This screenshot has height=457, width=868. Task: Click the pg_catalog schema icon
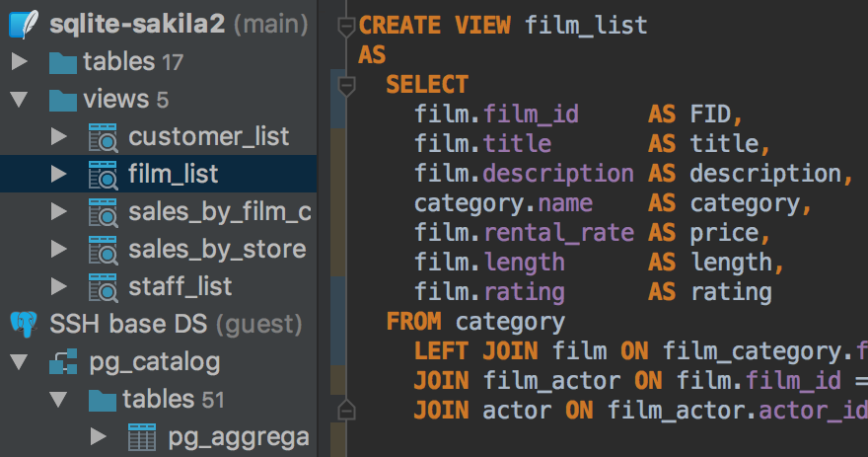pos(63,361)
